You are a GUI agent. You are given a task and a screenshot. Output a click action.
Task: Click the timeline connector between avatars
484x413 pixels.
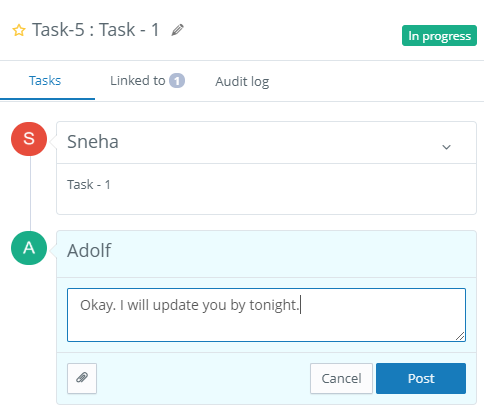coord(30,193)
